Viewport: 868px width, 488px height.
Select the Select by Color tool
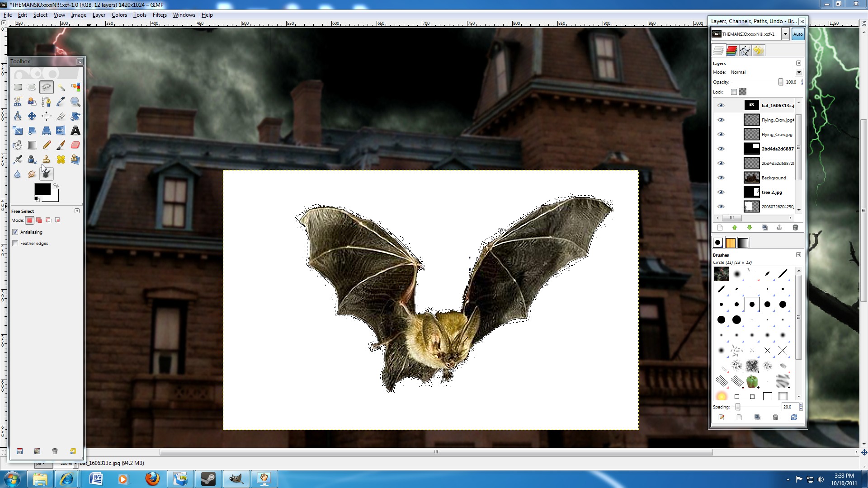pyautogui.click(x=75, y=87)
